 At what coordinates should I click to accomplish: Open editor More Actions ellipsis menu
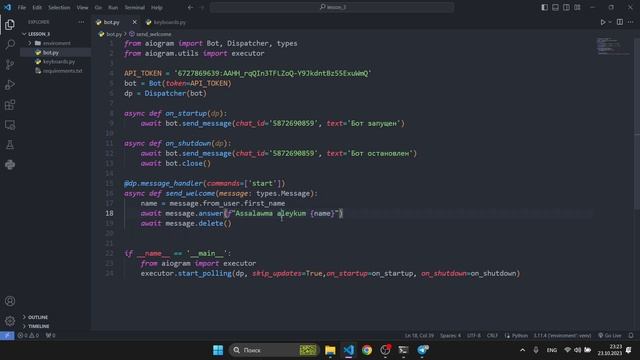631,22
